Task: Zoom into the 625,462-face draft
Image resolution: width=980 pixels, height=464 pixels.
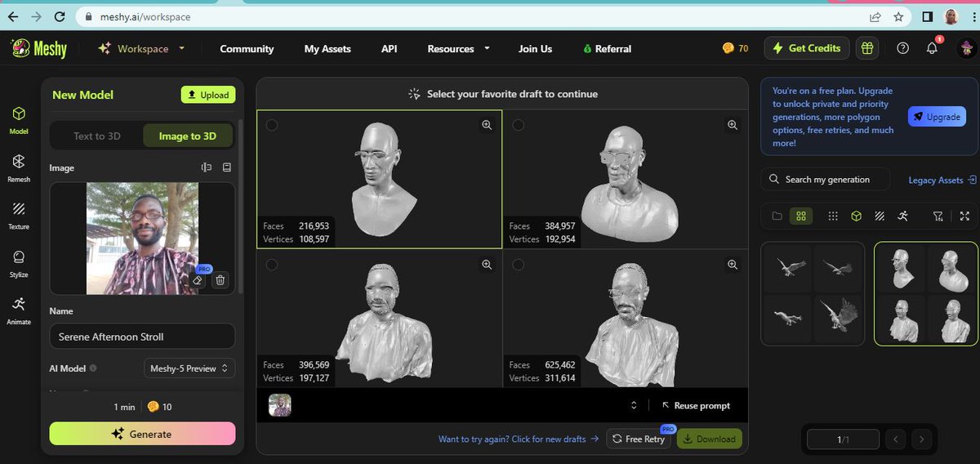Action: [733, 265]
